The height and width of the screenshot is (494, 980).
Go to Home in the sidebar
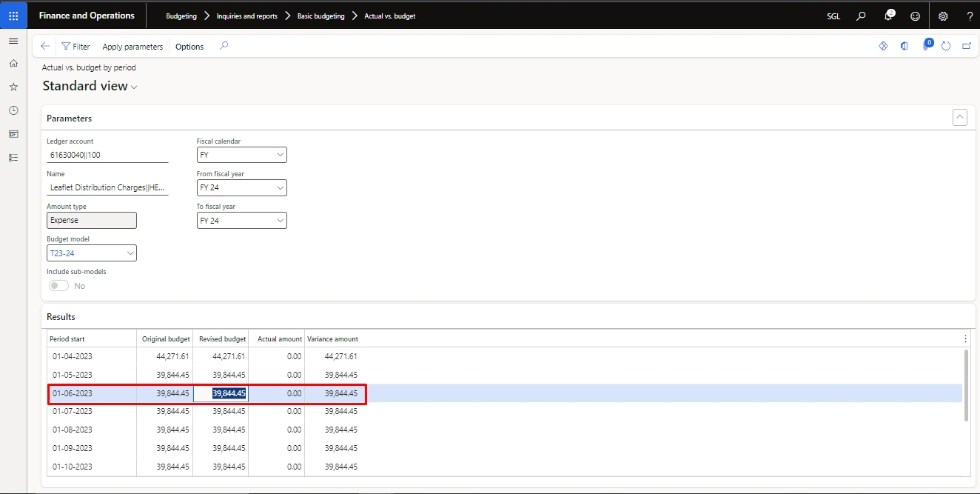(13, 64)
